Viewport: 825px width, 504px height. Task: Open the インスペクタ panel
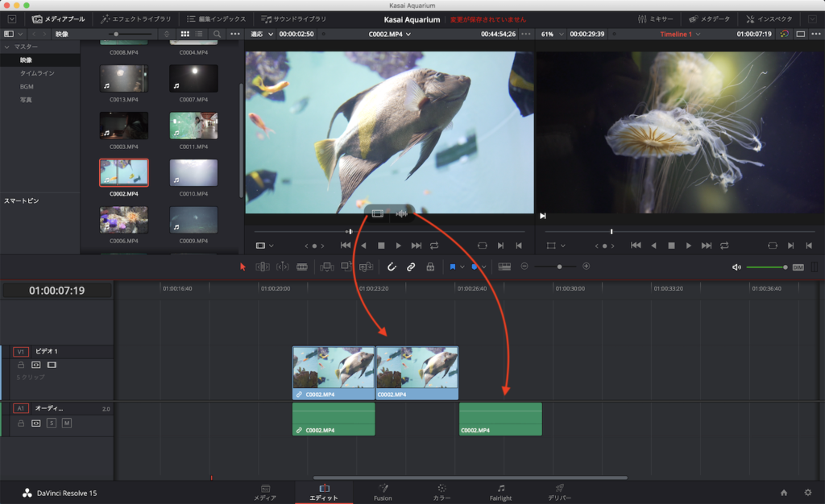[769, 19]
